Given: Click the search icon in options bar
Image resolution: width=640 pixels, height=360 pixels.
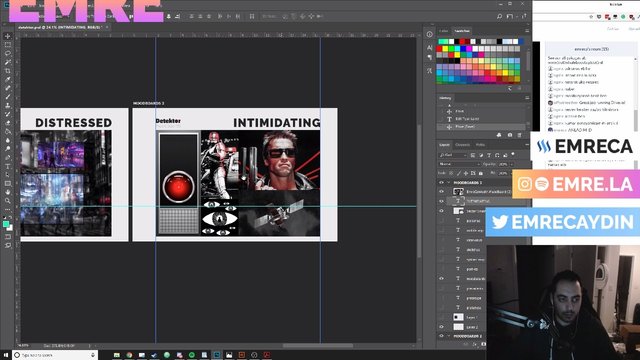Looking at the screenshot, I should (500, 16).
